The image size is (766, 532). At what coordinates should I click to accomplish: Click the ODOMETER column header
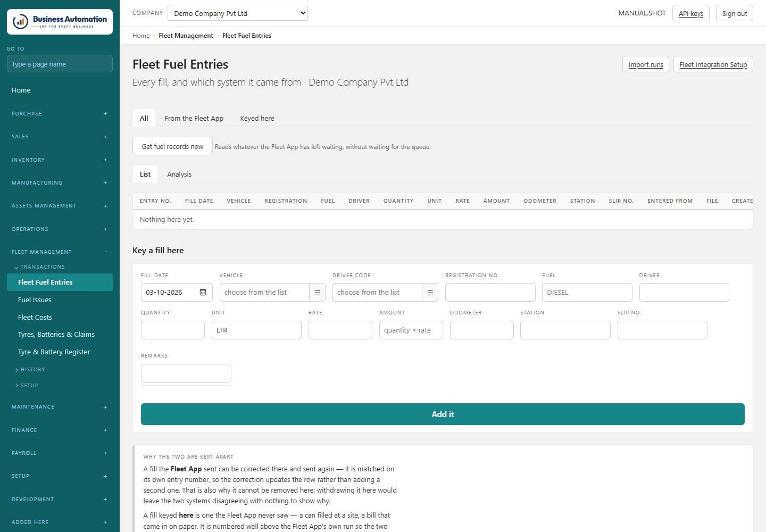coord(540,201)
